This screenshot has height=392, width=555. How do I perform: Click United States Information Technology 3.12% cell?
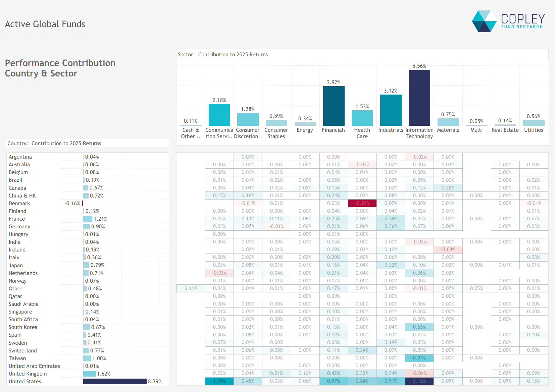419,381
